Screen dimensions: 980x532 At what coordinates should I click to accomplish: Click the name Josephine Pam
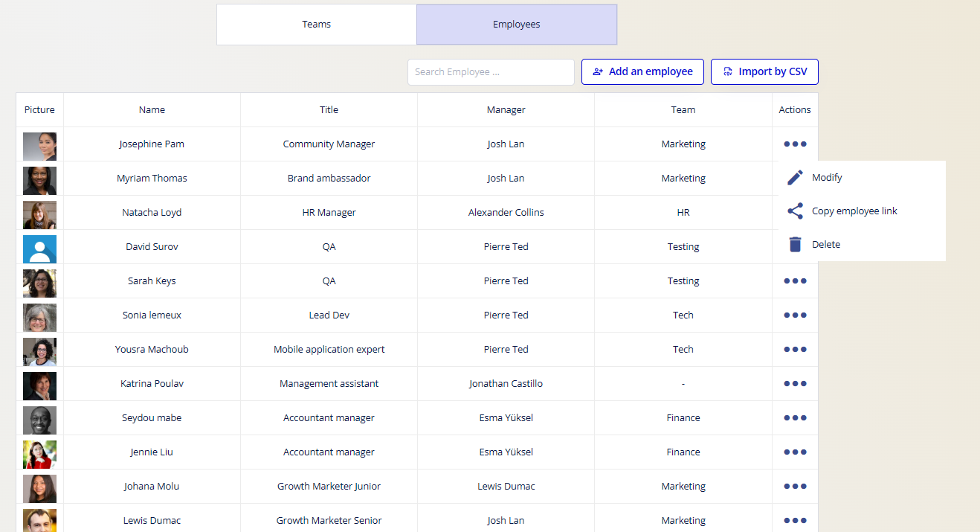coord(152,144)
